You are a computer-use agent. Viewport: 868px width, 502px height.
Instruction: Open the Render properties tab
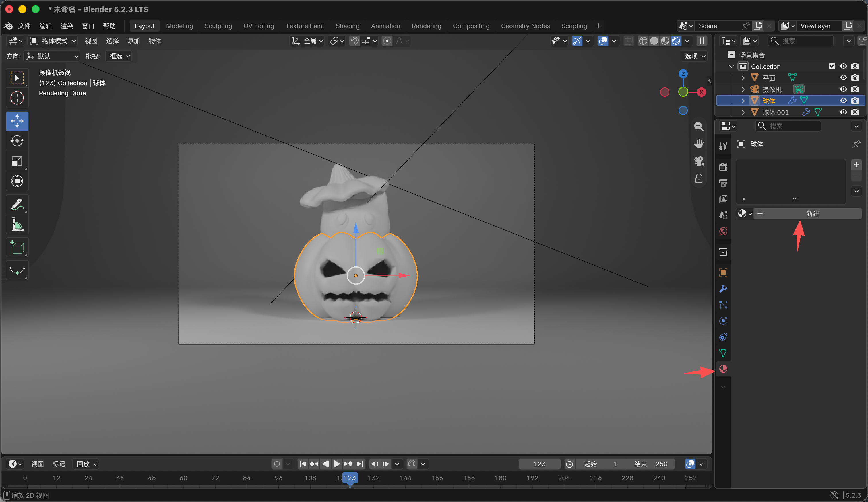pos(723,167)
